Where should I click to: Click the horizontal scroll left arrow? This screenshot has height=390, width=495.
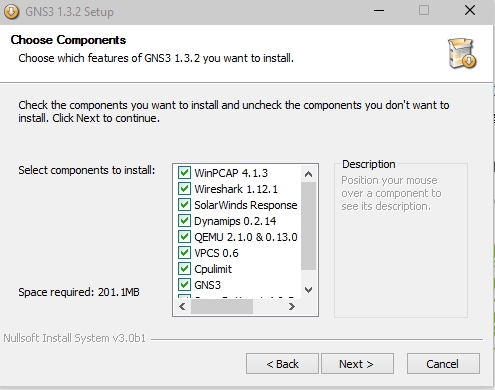coord(182,306)
